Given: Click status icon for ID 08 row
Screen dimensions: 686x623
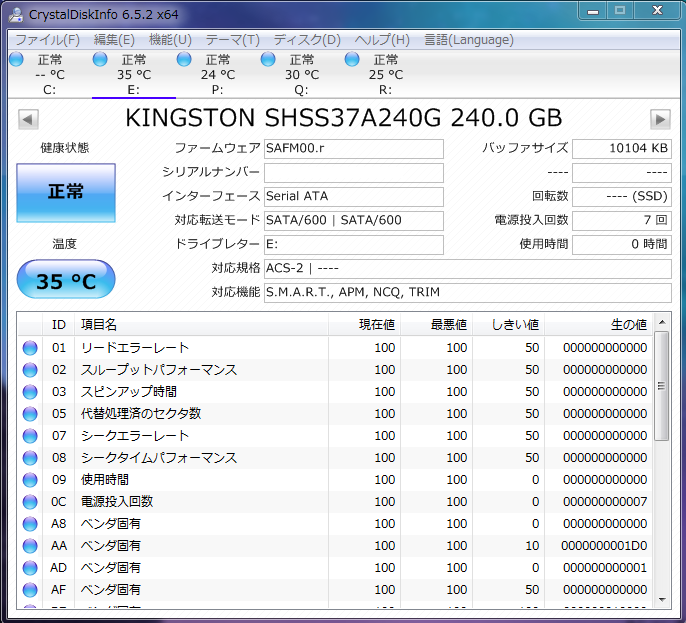Looking at the screenshot, I should click(30, 458).
